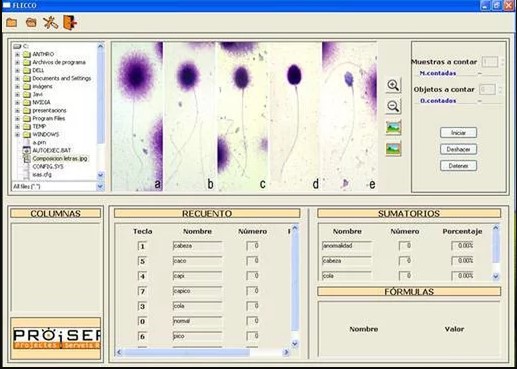This screenshot has height=369, width=517.
Task: Click the sperm image labeled a
Action: click(x=137, y=116)
